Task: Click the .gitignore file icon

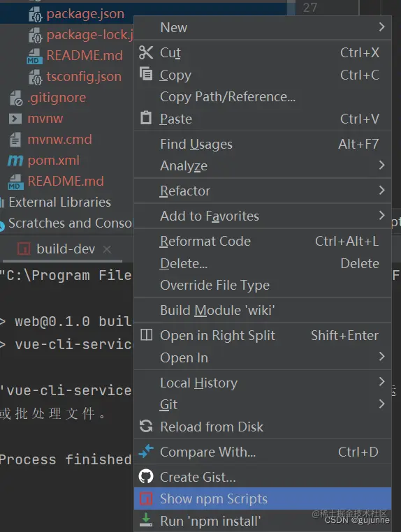Action: click(x=16, y=98)
